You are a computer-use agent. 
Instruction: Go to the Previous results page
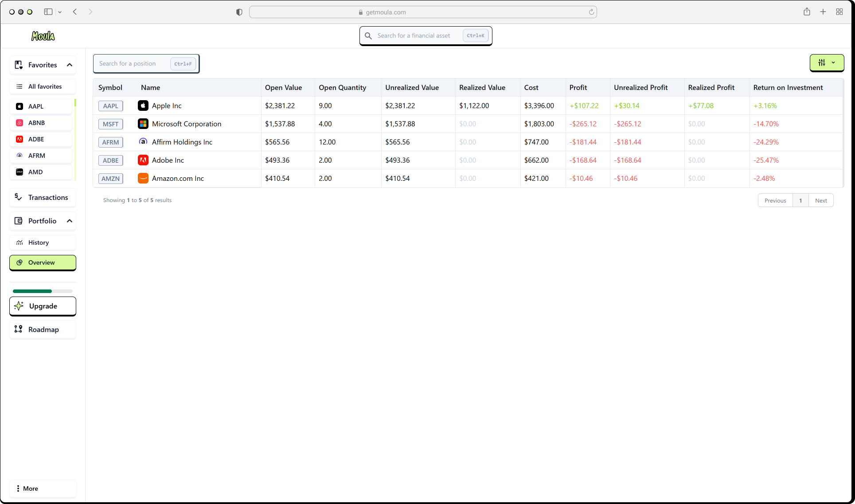[775, 200]
